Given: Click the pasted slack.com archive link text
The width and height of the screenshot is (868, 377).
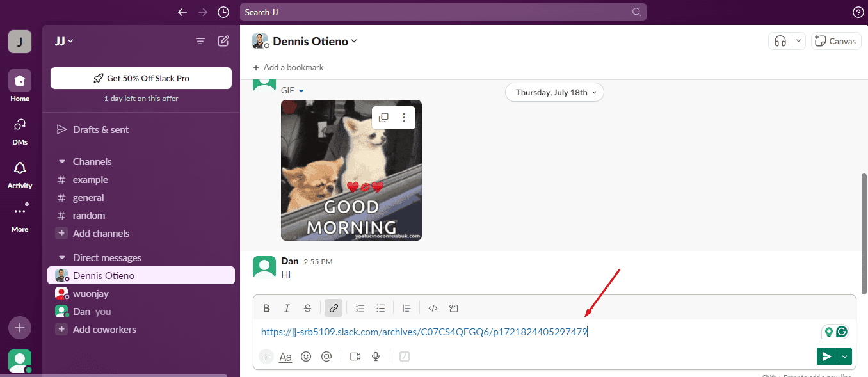Looking at the screenshot, I should (x=424, y=332).
